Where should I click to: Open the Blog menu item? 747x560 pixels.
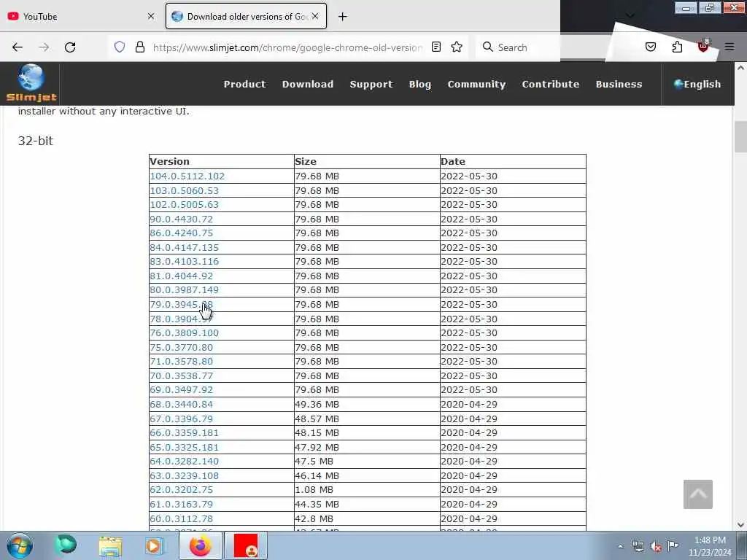pos(419,84)
